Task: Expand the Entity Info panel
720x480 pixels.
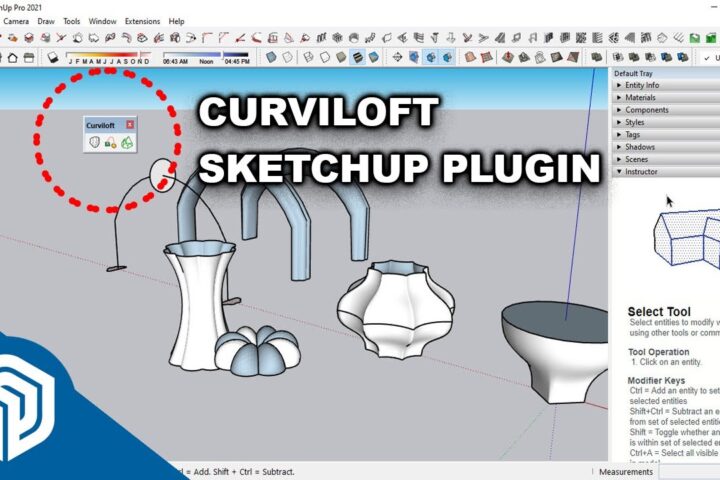Action: point(666,85)
